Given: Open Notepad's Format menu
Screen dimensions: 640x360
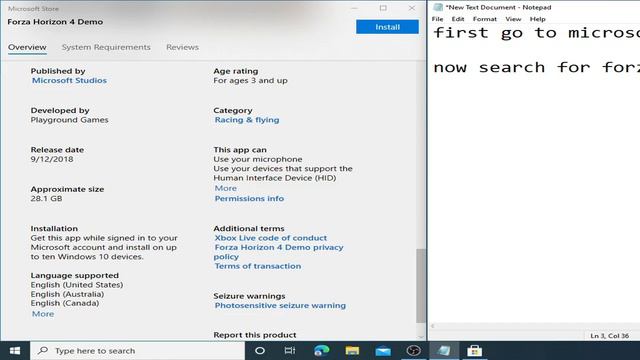Looking at the screenshot, I should pos(484,19).
